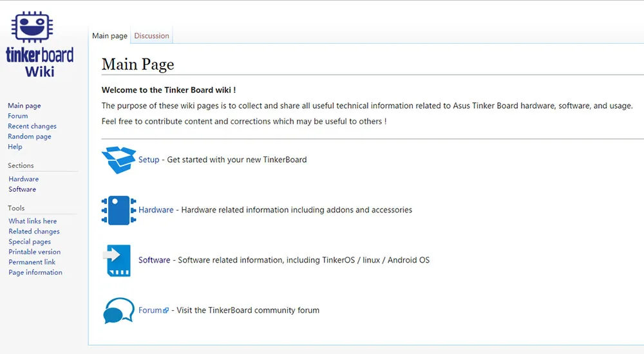644x354 pixels.
Task: Click the Software SD card icon
Action: pos(117,261)
